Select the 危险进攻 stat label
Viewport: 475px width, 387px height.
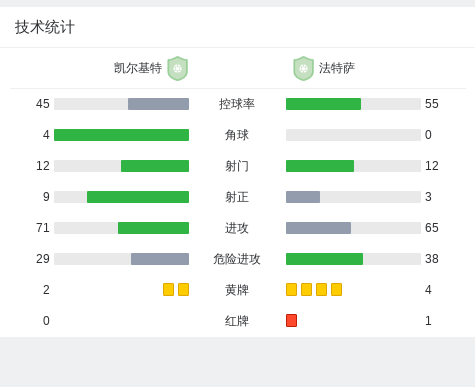pos(237,259)
